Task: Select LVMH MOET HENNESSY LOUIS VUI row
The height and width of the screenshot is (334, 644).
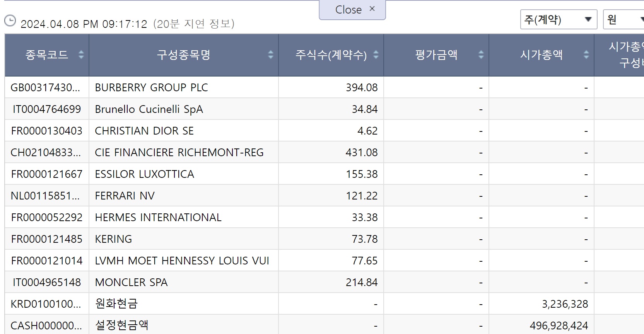Action: [x=182, y=261]
